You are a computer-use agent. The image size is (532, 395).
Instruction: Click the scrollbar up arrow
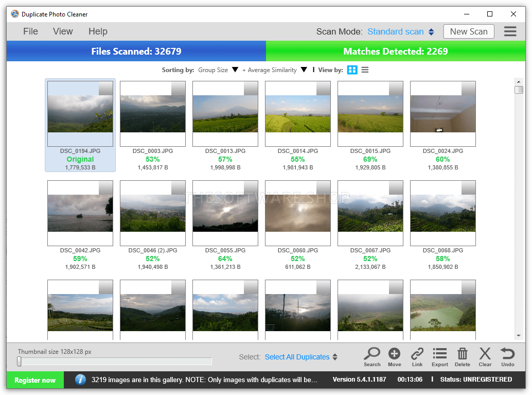[x=519, y=82]
